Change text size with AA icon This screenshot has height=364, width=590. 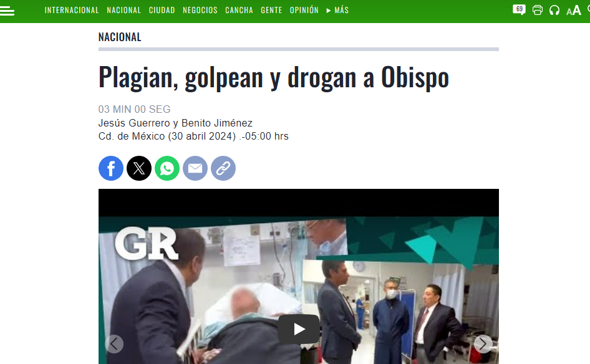[x=573, y=11]
